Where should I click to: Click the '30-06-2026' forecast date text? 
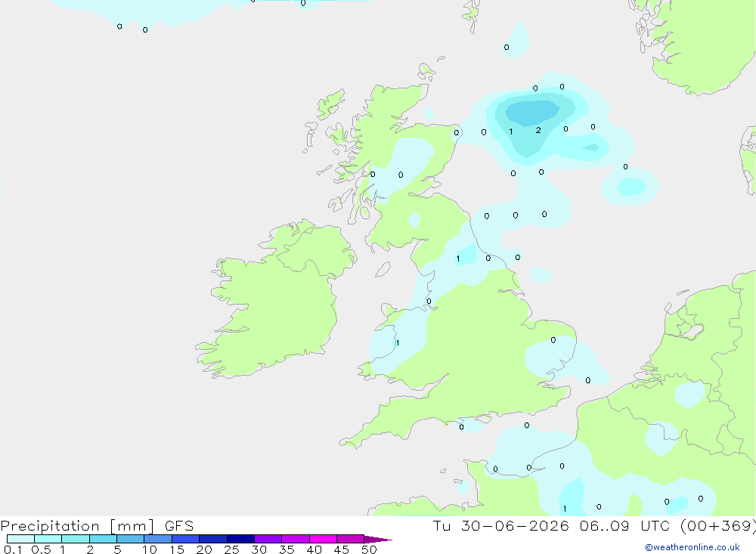click(x=515, y=526)
